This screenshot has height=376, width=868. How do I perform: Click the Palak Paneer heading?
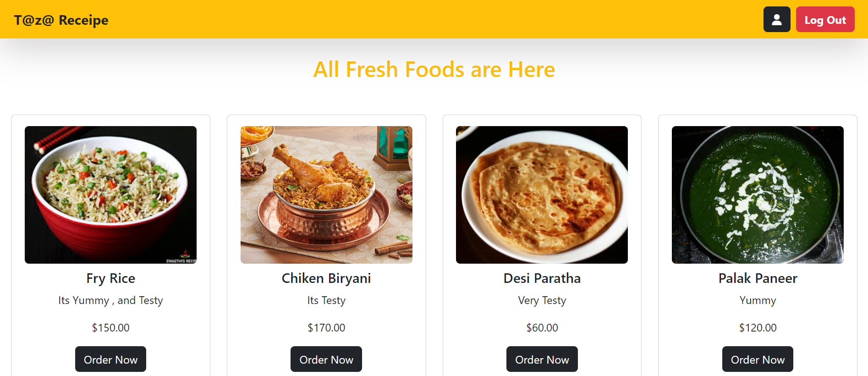pos(757,278)
